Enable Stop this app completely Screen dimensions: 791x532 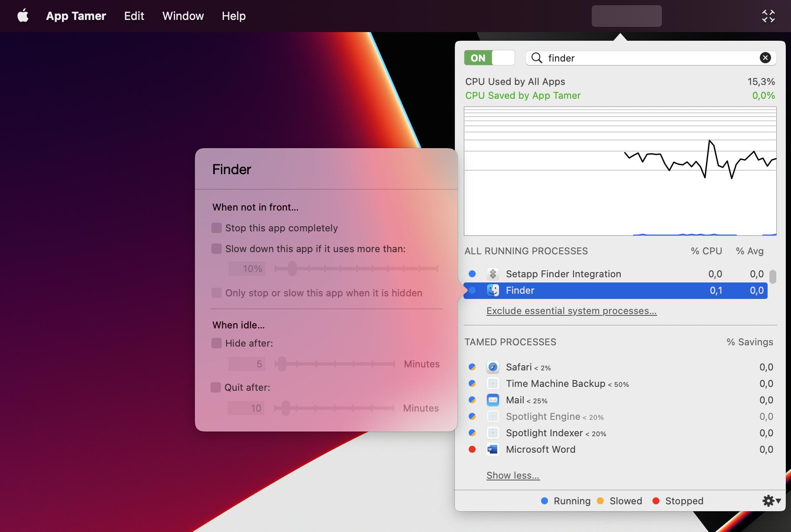tap(217, 228)
